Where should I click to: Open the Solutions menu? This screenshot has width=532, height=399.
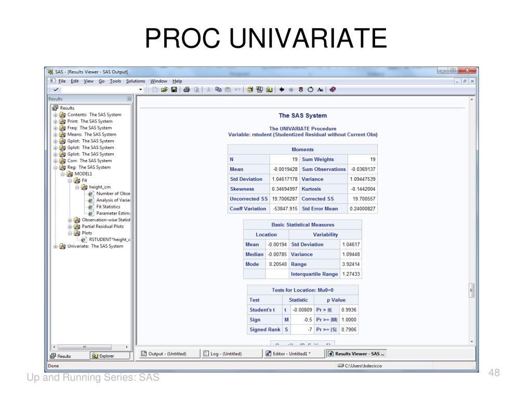tap(136, 81)
